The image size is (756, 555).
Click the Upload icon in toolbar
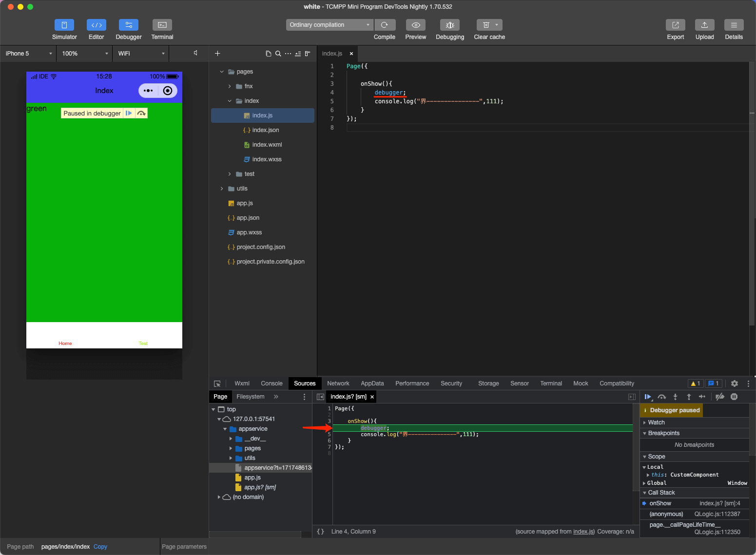click(704, 25)
